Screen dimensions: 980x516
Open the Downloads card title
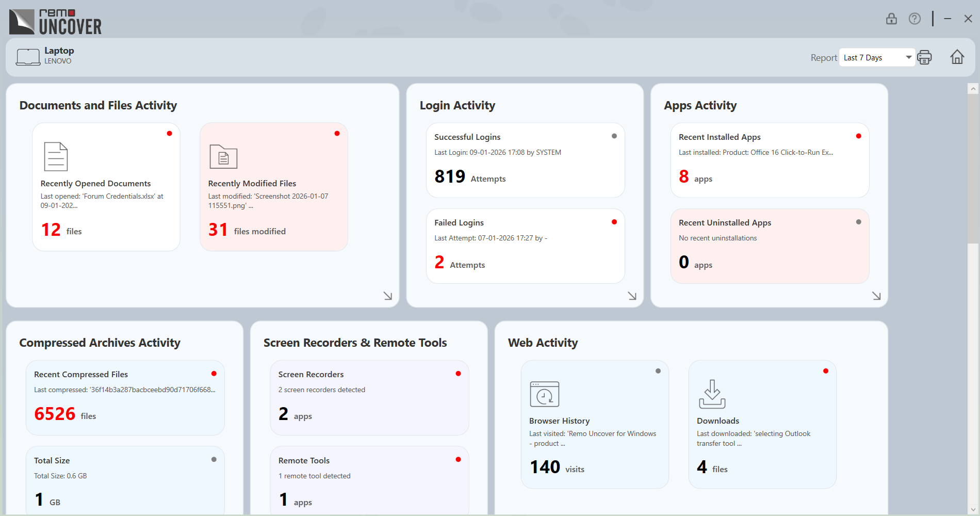coord(718,421)
